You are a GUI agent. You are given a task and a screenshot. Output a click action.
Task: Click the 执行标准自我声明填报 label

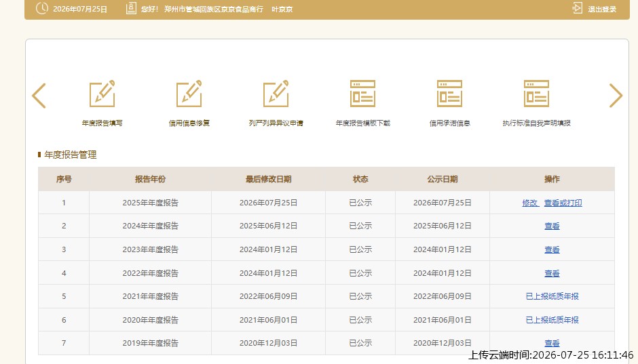(x=536, y=123)
